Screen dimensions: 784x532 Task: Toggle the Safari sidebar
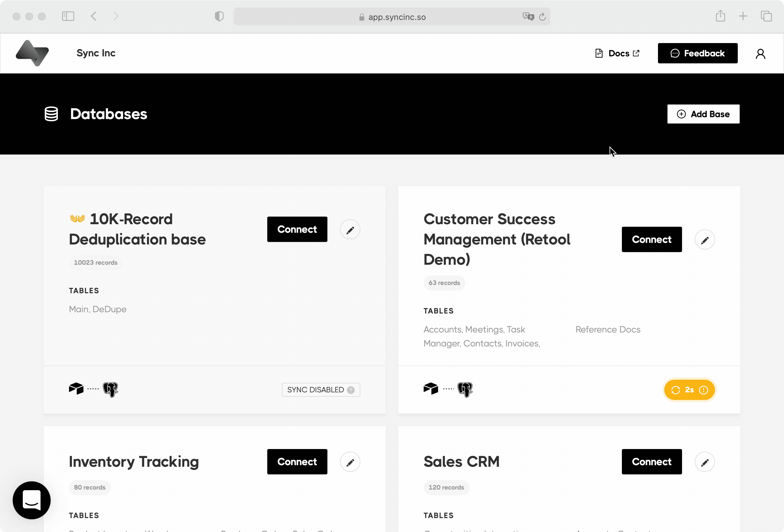click(68, 16)
